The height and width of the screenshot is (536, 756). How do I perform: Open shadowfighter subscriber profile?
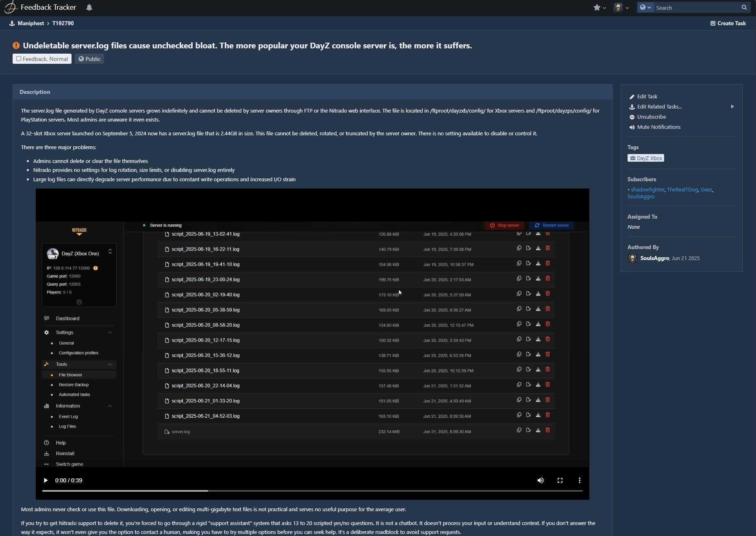point(647,190)
